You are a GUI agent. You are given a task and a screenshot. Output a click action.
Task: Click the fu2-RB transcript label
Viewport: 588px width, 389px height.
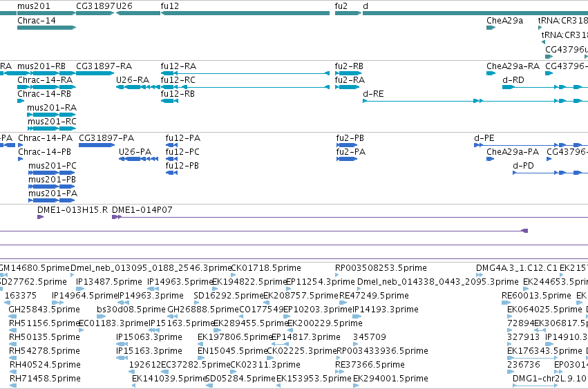click(349, 66)
